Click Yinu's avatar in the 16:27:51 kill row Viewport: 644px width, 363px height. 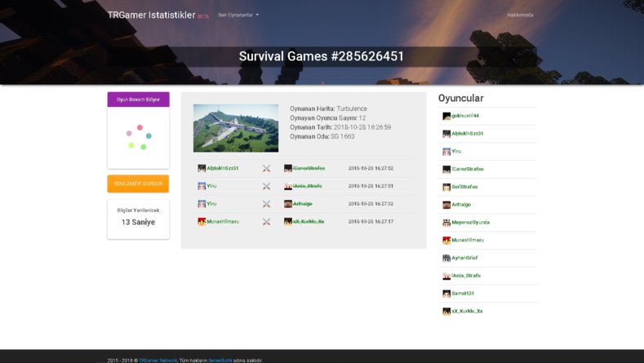(202, 186)
